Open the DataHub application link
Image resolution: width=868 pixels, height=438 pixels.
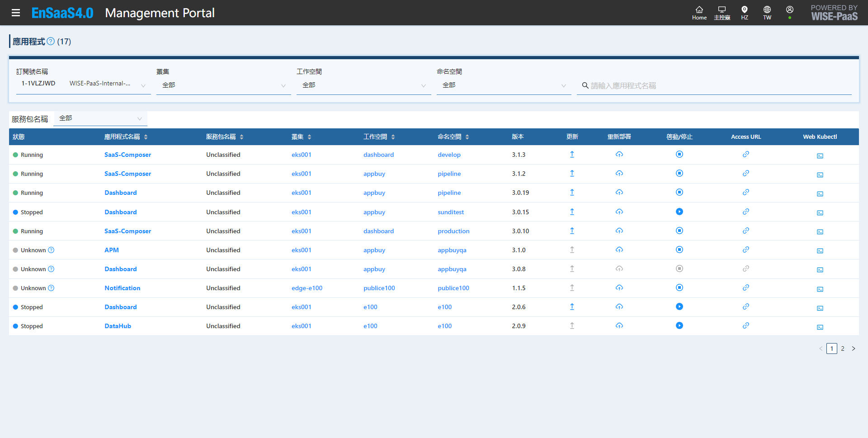pyautogui.click(x=118, y=326)
